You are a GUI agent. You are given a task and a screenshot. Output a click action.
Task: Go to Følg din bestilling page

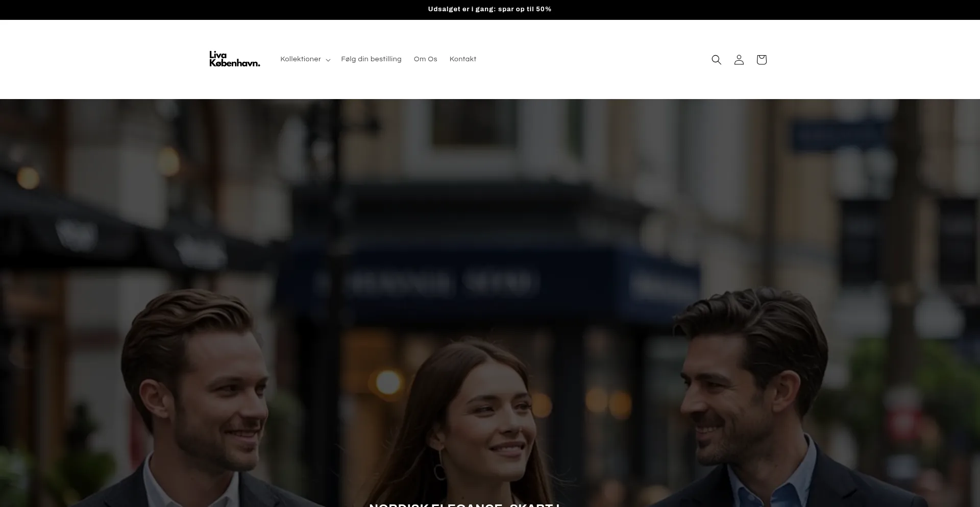(371, 59)
